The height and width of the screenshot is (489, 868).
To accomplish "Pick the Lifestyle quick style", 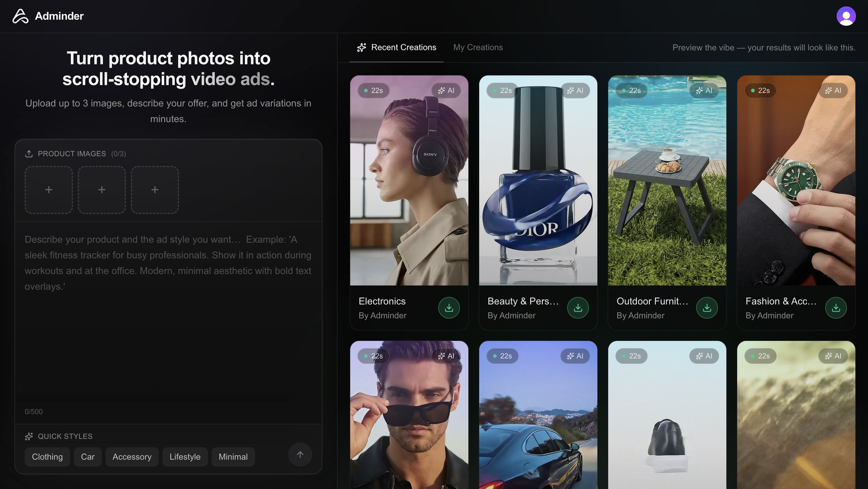I will (185, 457).
